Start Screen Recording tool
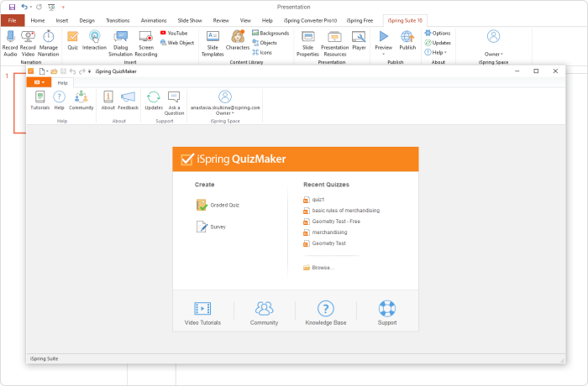588x386 pixels. pyautogui.click(x=146, y=43)
